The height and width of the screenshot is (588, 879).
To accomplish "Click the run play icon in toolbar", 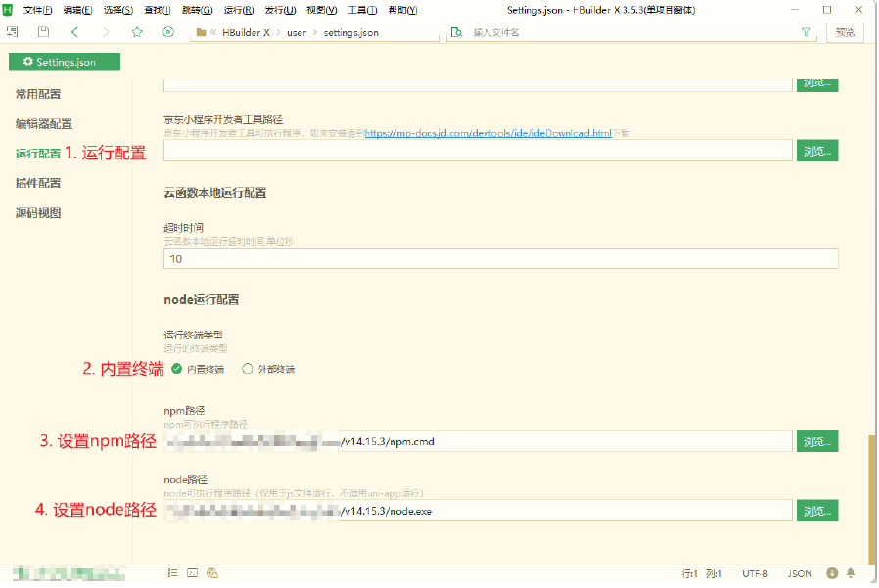I will tap(168, 32).
